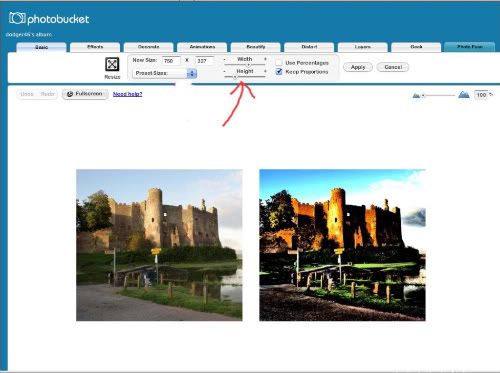Select the Distort tab
Image resolution: width=500 pixels, height=373 pixels.
pos(309,47)
